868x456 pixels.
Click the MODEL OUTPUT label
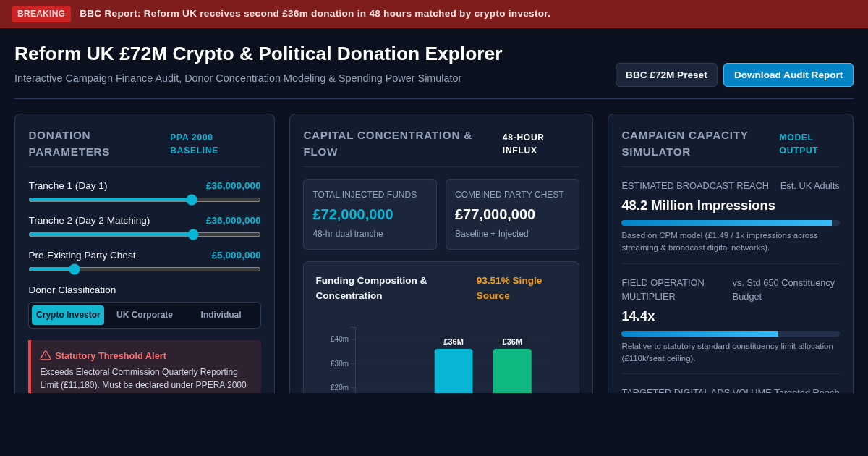point(799,144)
